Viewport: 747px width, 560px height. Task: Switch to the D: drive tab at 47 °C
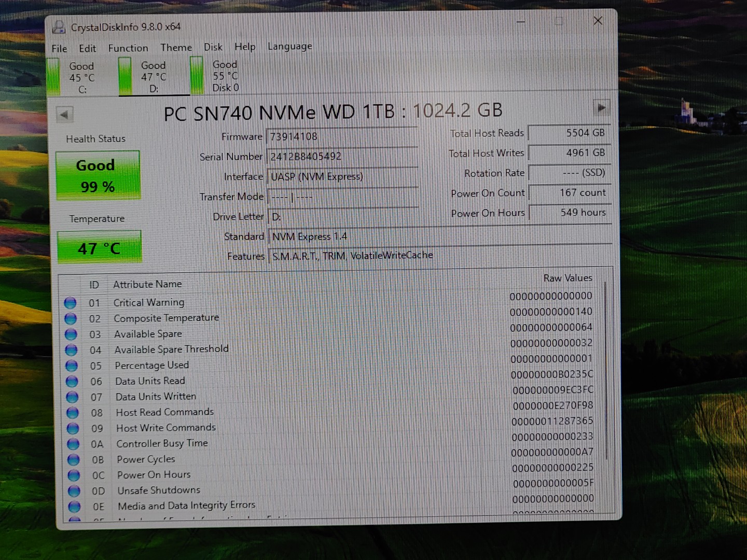coord(154,77)
